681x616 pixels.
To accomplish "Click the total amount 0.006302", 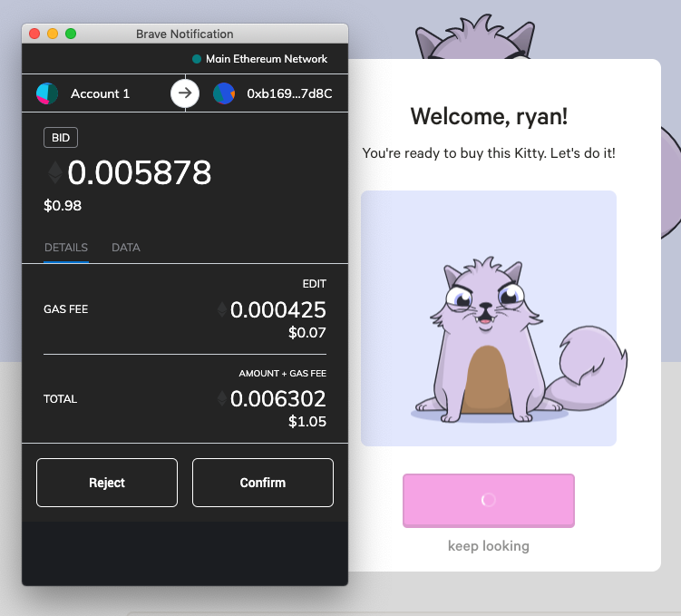I will [278, 399].
